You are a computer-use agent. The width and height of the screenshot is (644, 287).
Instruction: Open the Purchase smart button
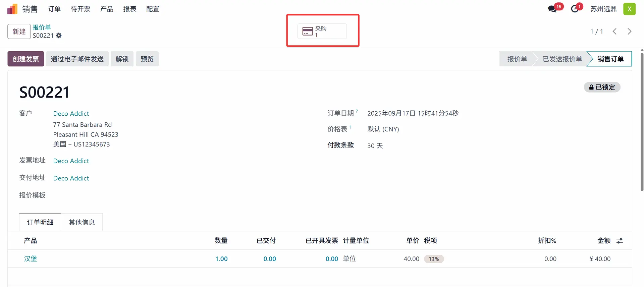click(322, 32)
